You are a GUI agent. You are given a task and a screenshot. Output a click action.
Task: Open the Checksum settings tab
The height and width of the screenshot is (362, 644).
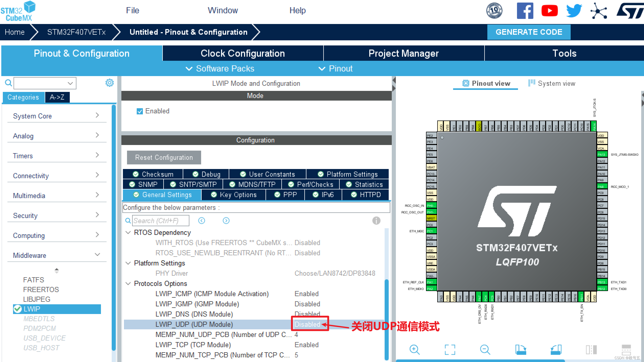pyautogui.click(x=153, y=174)
